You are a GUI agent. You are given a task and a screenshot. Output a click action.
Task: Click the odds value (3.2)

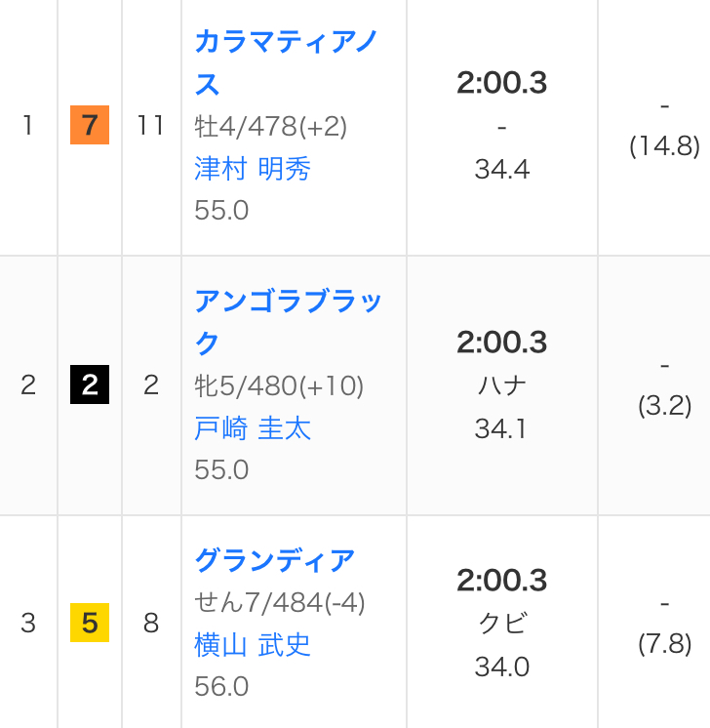[664, 406]
